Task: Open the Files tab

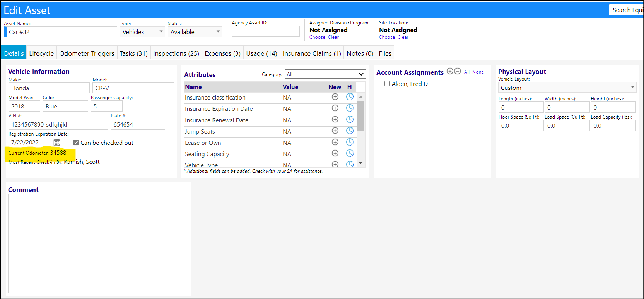Action: point(385,53)
